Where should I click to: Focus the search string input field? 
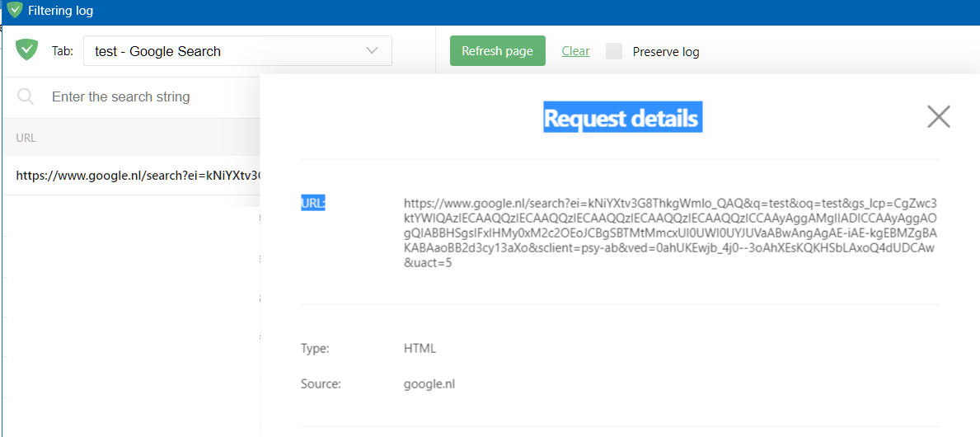pyautogui.click(x=148, y=97)
